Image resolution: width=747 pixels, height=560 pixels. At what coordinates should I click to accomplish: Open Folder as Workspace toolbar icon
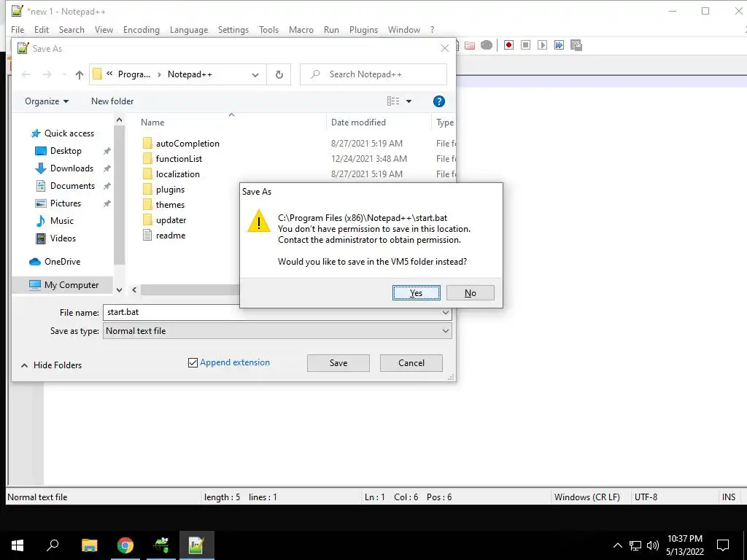[470, 45]
